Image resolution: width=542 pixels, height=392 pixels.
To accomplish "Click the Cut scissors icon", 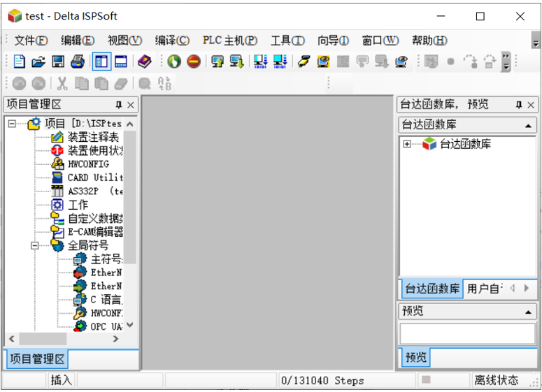I will click(62, 84).
